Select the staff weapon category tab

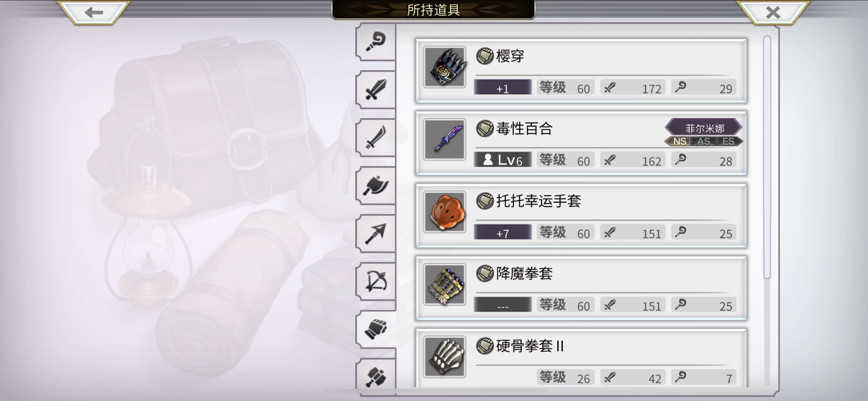click(x=376, y=42)
